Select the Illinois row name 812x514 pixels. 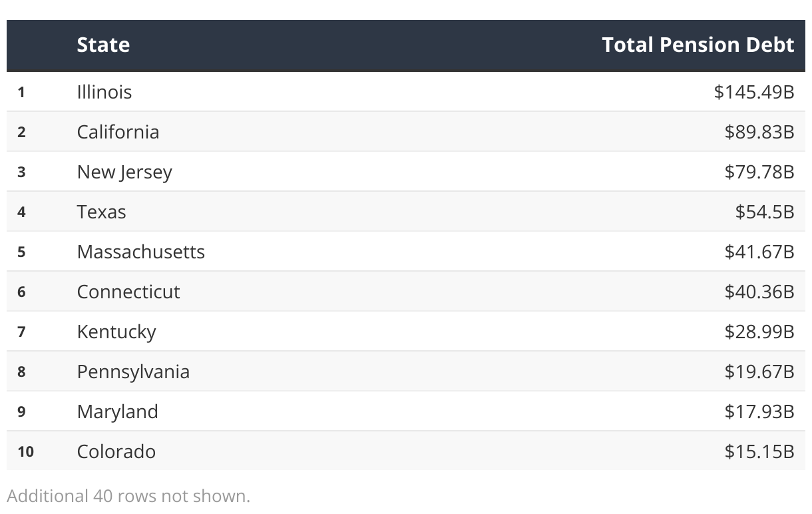[x=104, y=92]
